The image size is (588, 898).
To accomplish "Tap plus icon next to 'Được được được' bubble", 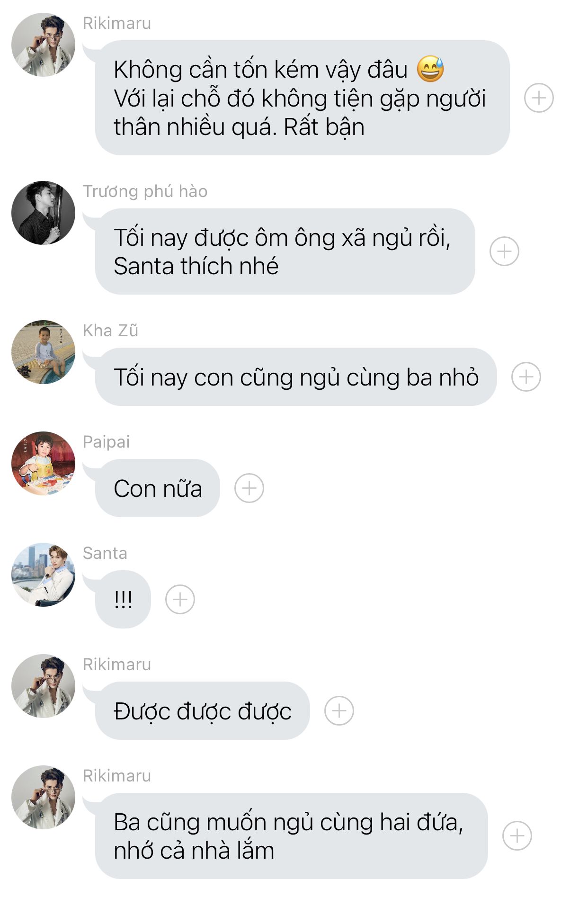I will pos(339,711).
